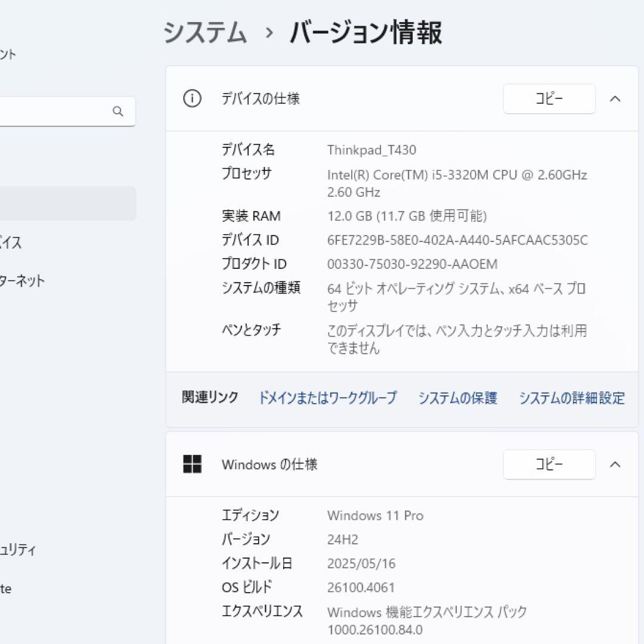Viewport: 644px width, 644px height.
Task: Click the プロダクト ID label
Action: coord(254,264)
